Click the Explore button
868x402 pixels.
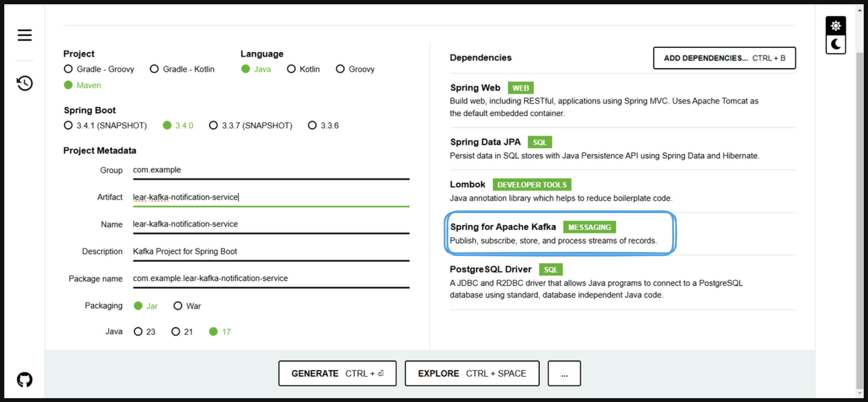[472, 373]
